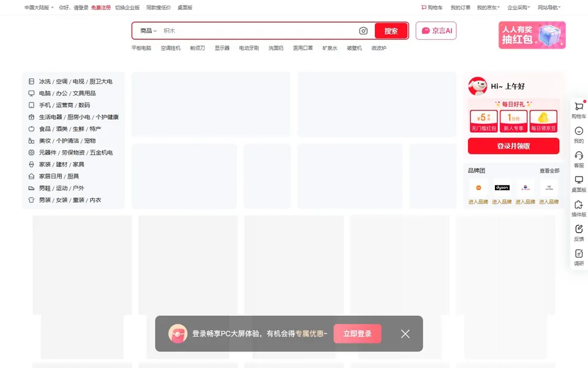The height and width of the screenshot is (368, 588).
Task: Click the icon beside 家装
Action: pyautogui.click(x=31, y=164)
